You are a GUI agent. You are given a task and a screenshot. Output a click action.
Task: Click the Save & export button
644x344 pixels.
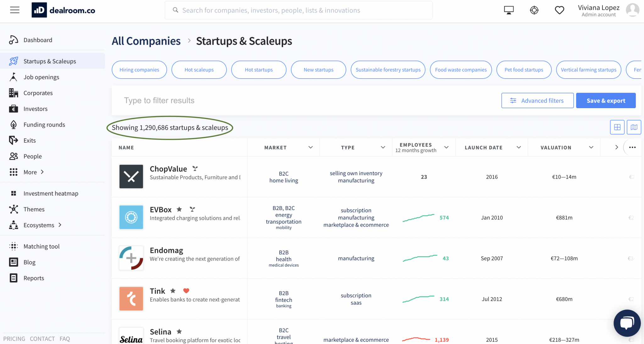606,101
